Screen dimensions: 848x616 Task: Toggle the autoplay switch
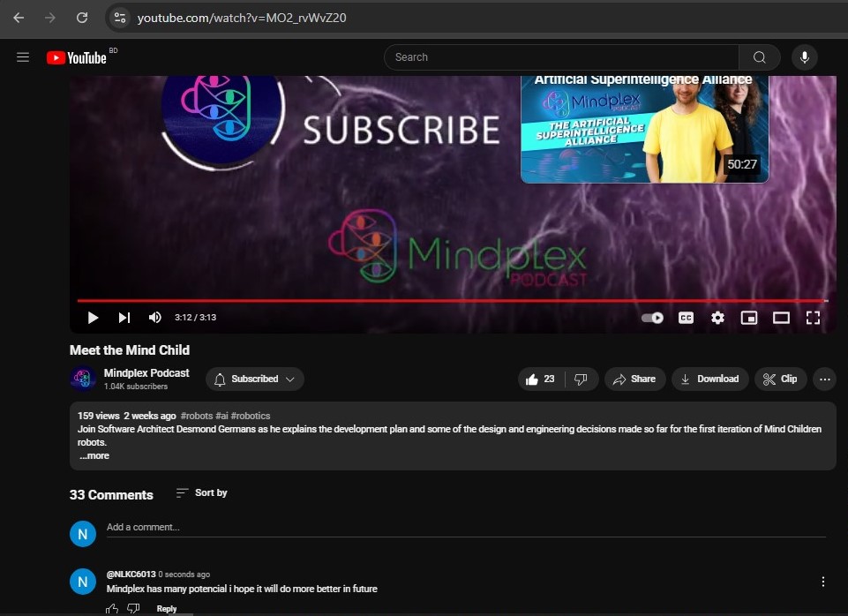652,318
